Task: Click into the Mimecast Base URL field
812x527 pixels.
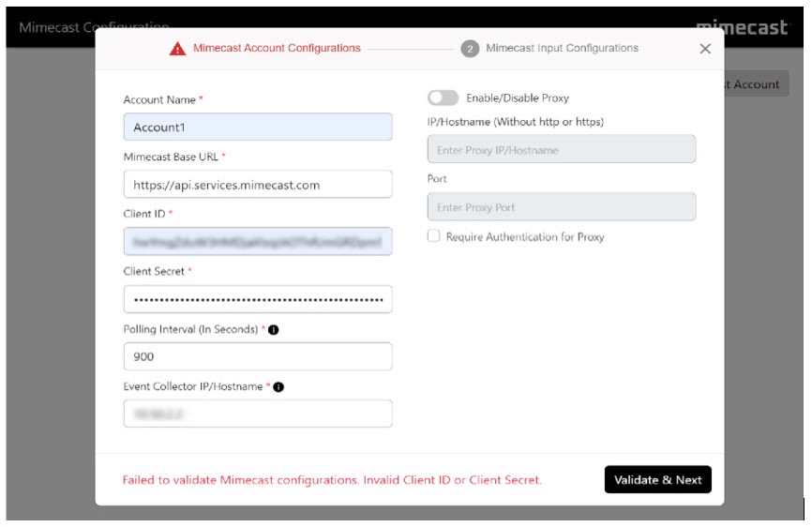Action: (x=258, y=185)
